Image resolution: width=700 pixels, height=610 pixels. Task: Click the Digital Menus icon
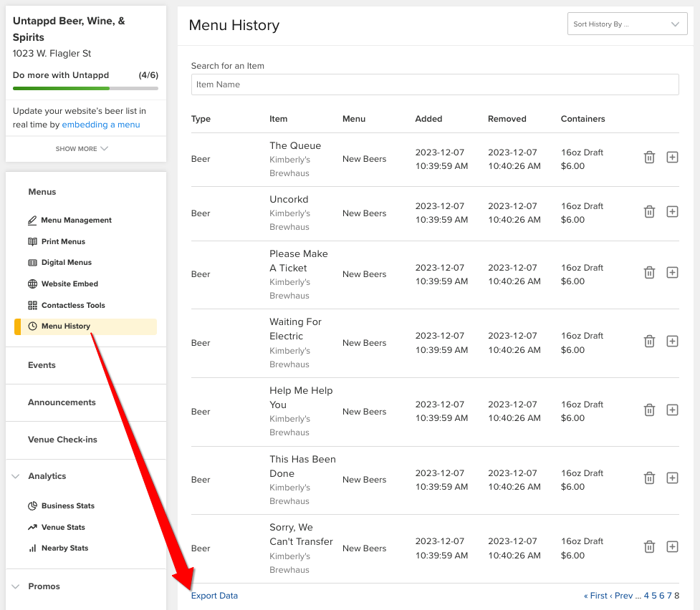point(32,262)
